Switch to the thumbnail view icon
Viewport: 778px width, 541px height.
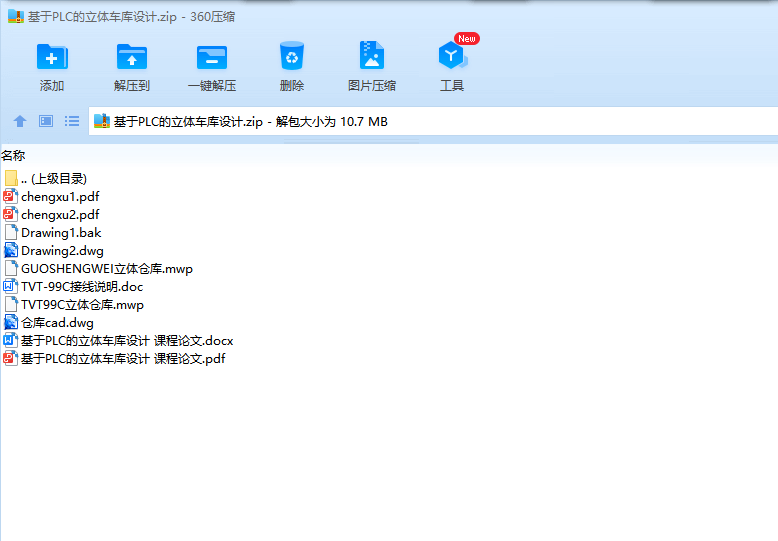(x=46, y=121)
